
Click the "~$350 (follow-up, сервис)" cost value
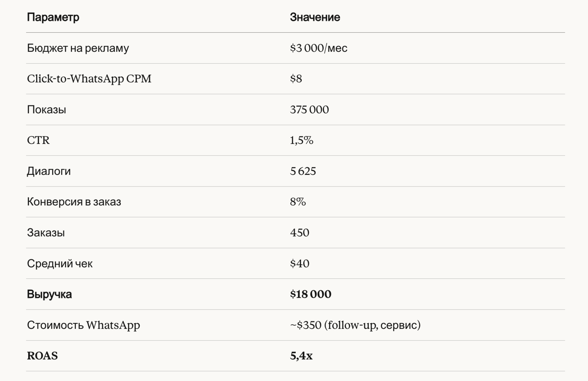coord(355,325)
